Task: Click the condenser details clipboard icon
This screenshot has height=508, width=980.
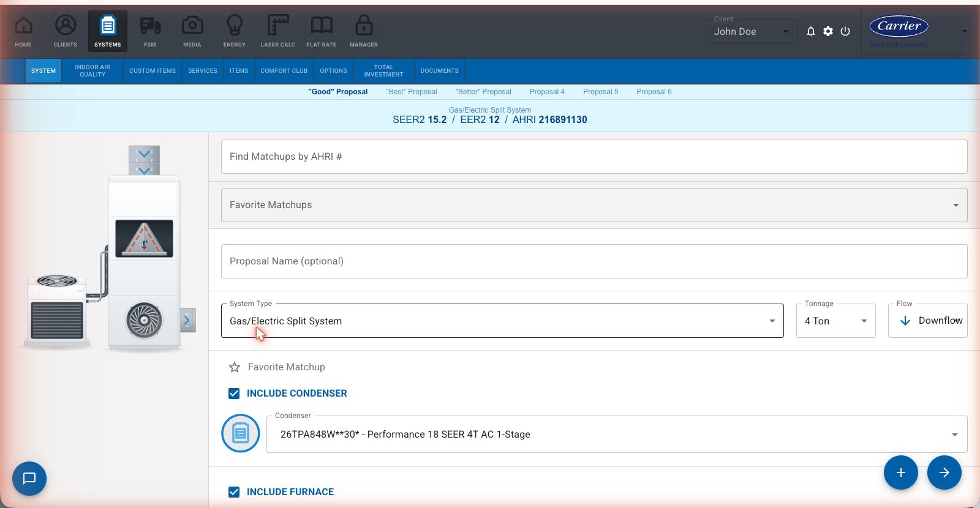Action: [x=241, y=433]
